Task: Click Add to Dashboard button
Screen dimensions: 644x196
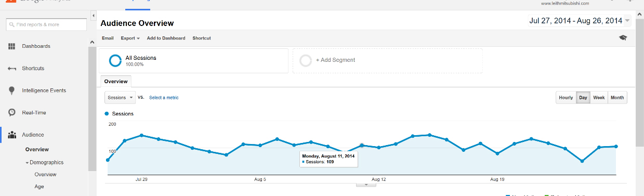Action: pyautogui.click(x=166, y=38)
